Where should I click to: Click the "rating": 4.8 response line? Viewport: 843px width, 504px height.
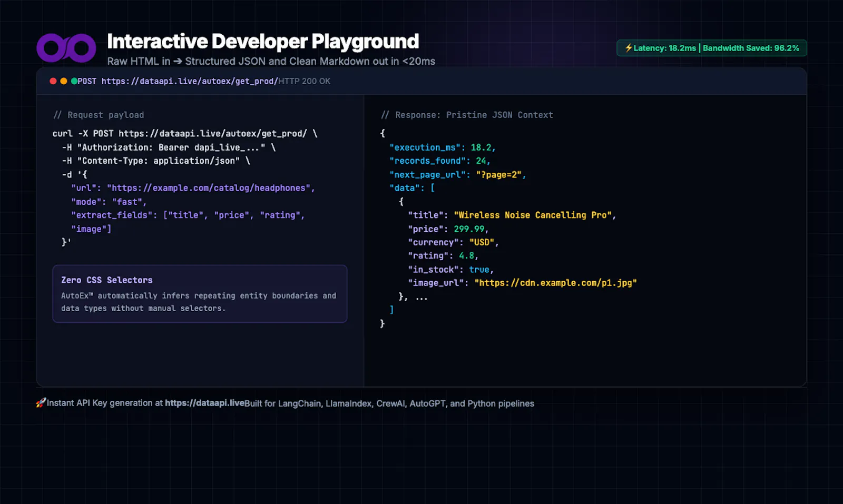click(x=443, y=256)
